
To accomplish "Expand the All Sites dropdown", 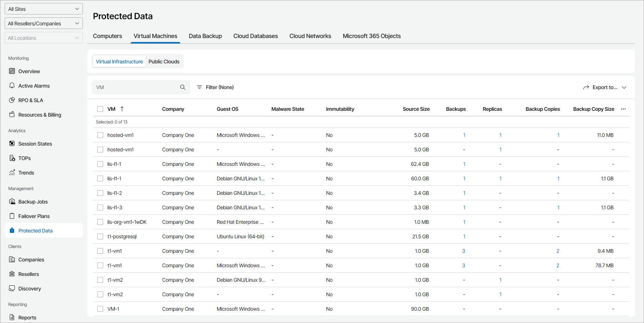I will 44,9.
